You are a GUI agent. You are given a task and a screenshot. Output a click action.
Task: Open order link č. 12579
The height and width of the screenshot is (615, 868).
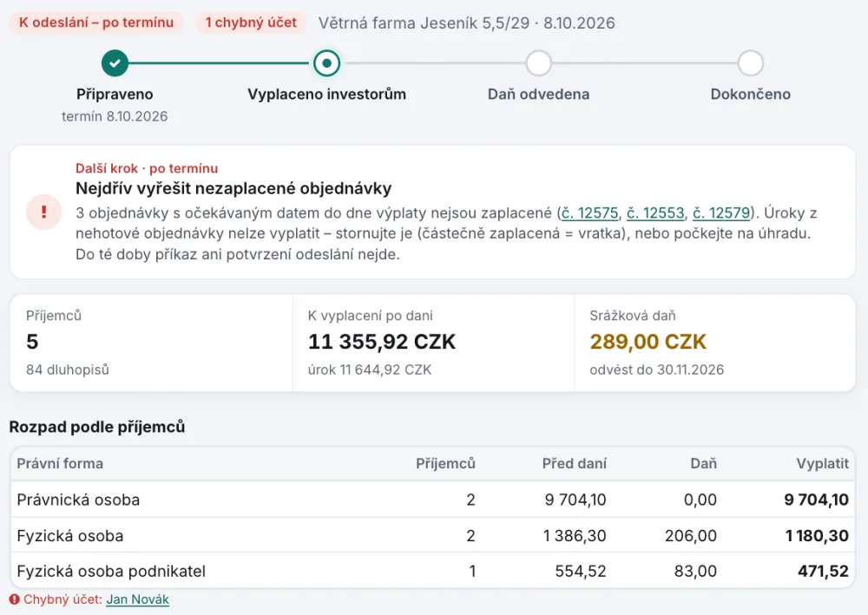click(x=721, y=213)
